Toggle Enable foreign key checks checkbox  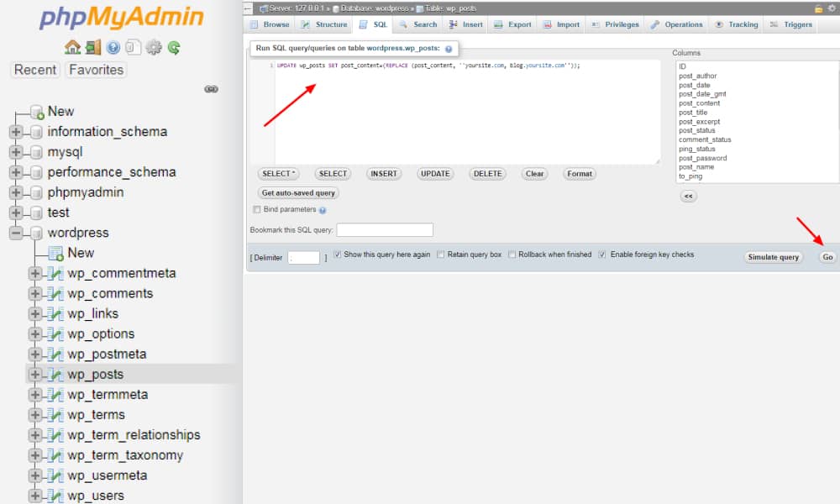pyautogui.click(x=602, y=255)
